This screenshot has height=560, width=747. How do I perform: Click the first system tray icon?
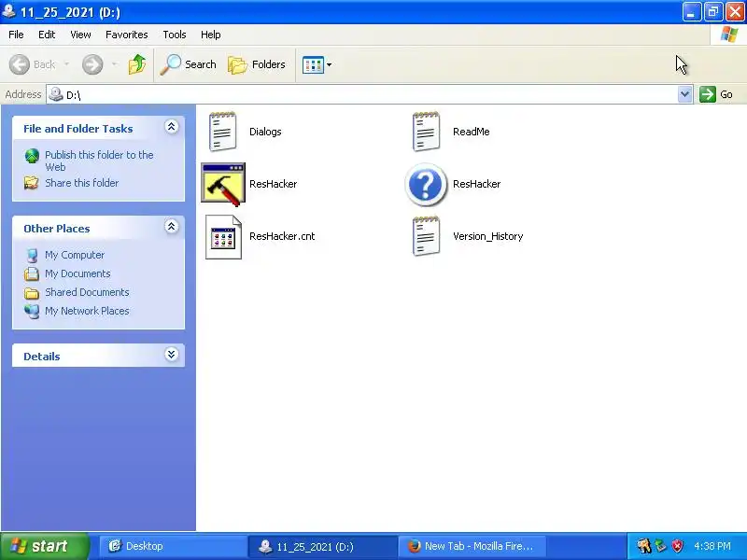[x=644, y=546]
